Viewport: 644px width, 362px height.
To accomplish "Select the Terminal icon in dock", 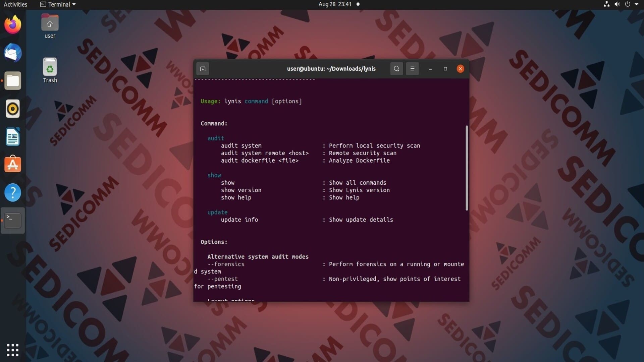I will pos(13,220).
